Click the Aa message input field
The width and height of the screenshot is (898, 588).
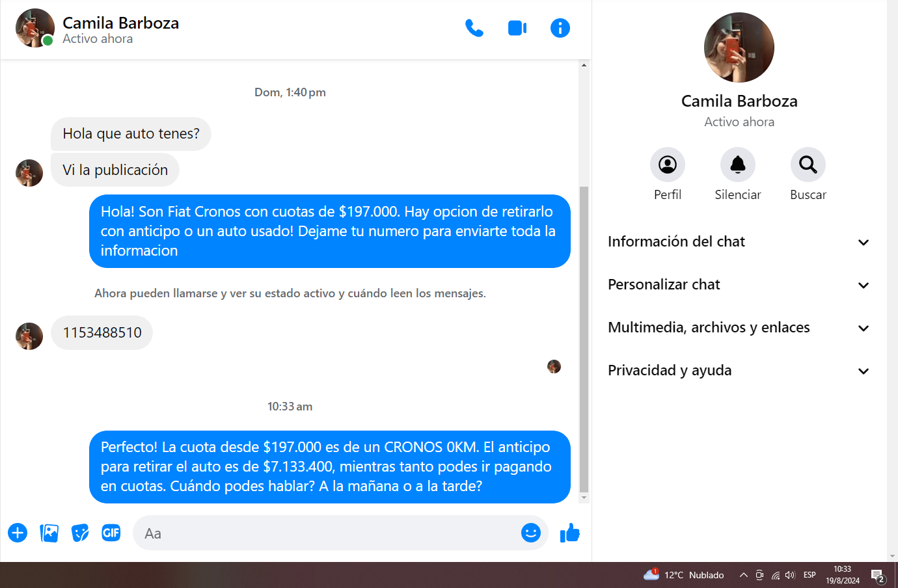tap(325, 533)
